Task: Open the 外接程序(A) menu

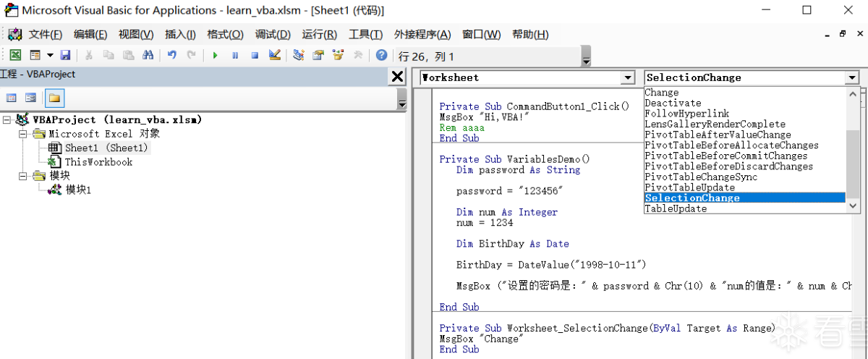Action: [x=422, y=35]
